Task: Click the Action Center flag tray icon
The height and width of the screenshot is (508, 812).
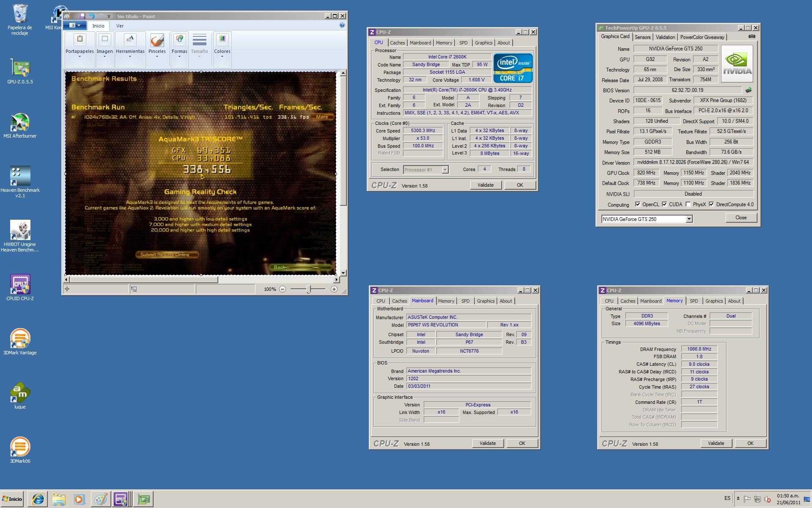Action: (747, 499)
